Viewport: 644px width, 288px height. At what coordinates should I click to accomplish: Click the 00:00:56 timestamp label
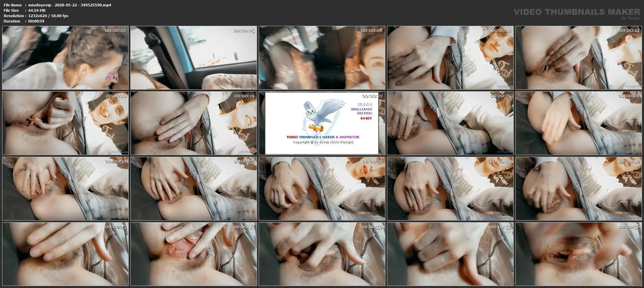click(x=629, y=227)
